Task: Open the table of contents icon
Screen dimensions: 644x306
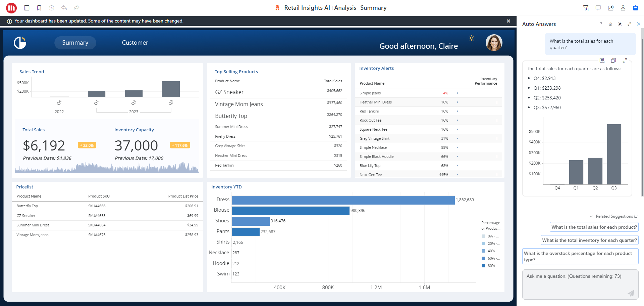Action: coord(27,8)
